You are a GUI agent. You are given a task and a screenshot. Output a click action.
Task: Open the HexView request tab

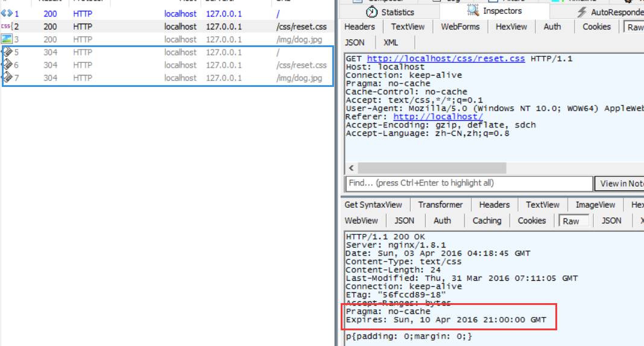(x=511, y=27)
